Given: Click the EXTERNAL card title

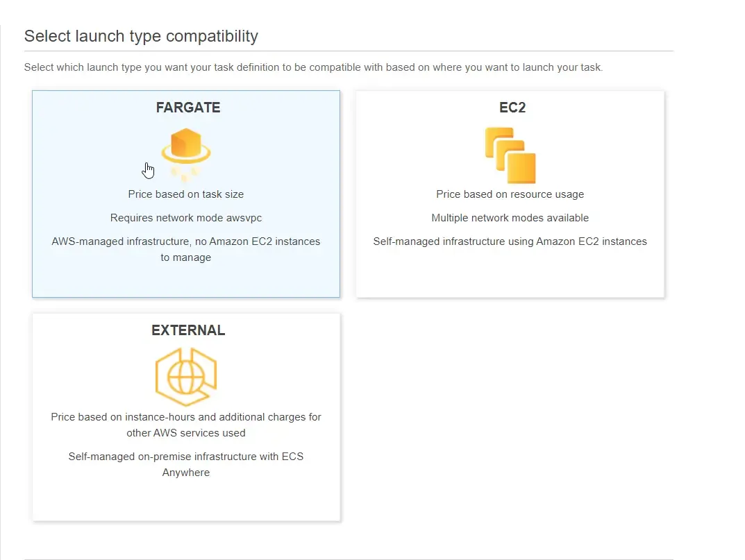Looking at the screenshot, I should (x=187, y=330).
